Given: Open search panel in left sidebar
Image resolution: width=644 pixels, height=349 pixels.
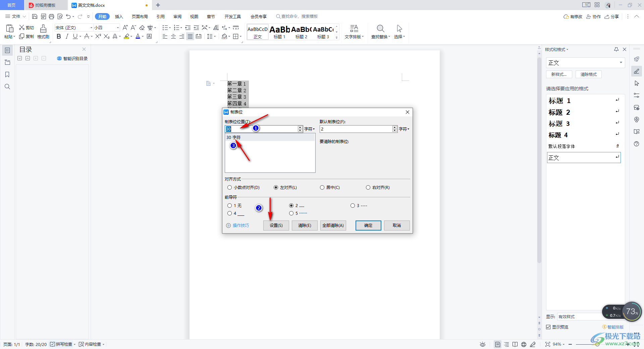Looking at the screenshot, I should coord(7,87).
